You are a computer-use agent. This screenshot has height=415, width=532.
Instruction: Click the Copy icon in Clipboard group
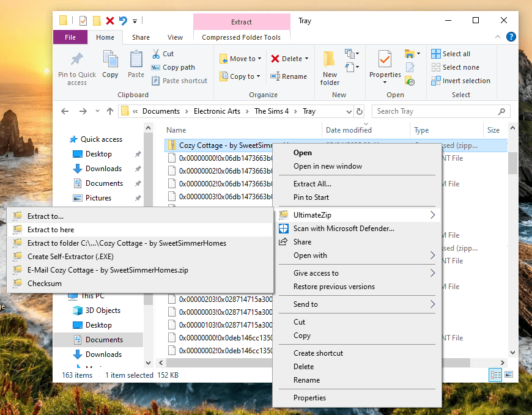tap(110, 61)
